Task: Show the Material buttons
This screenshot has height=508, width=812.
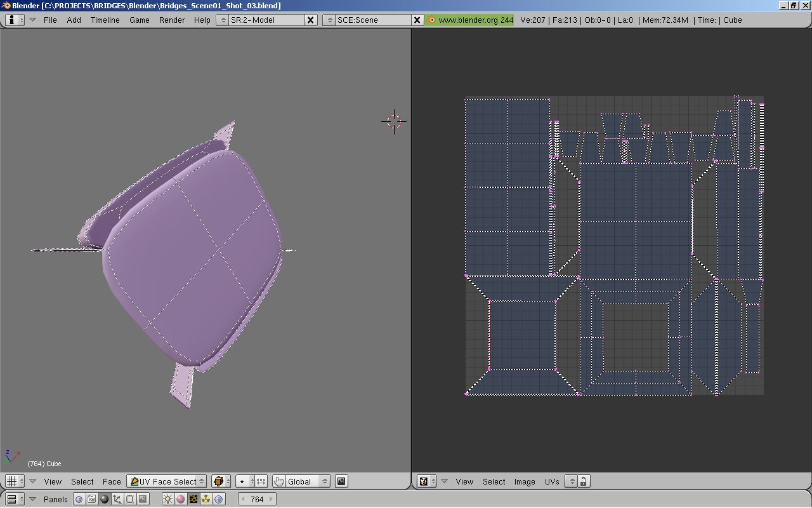Action: pyautogui.click(x=181, y=499)
